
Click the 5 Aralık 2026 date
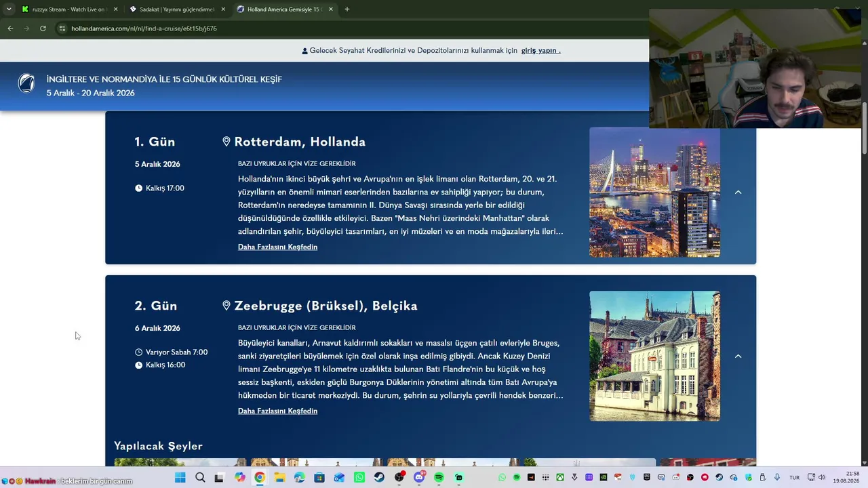(x=157, y=165)
